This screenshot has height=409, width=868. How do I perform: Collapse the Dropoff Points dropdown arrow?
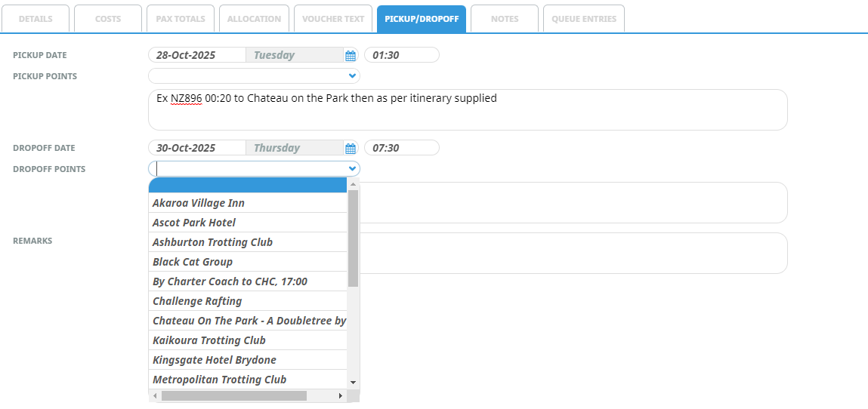tap(352, 168)
